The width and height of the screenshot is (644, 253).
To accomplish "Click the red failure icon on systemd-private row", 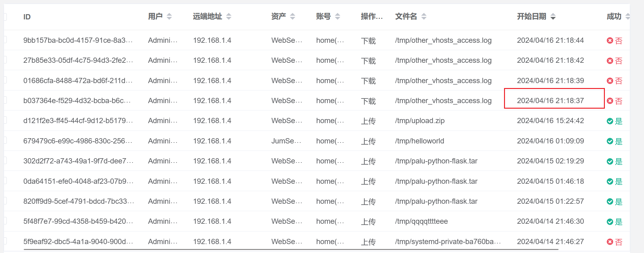I will [x=610, y=242].
